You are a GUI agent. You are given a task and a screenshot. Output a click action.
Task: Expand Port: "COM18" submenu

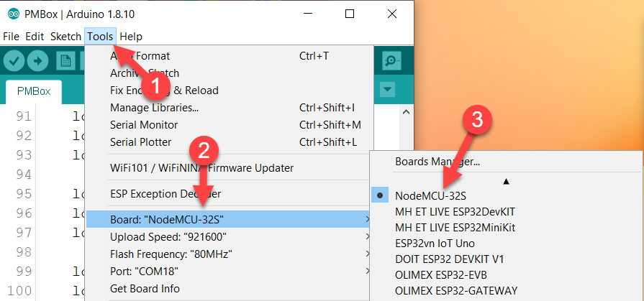pyautogui.click(x=230, y=272)
